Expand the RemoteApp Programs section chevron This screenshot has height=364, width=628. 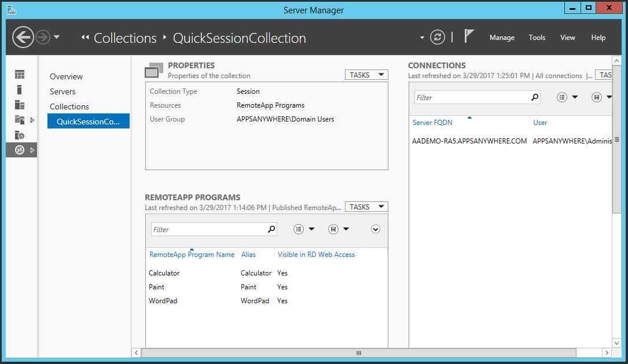coord(376,229)
